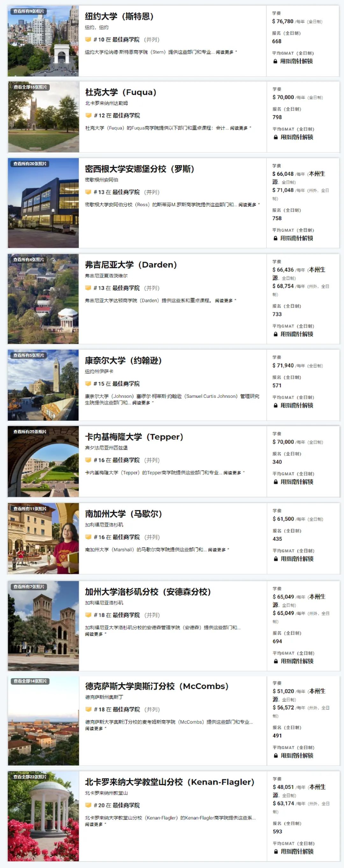Click 查看所有20张照片 on the Michigan Ross photo
Screen dimensions: 344x868
coord(30,164)
